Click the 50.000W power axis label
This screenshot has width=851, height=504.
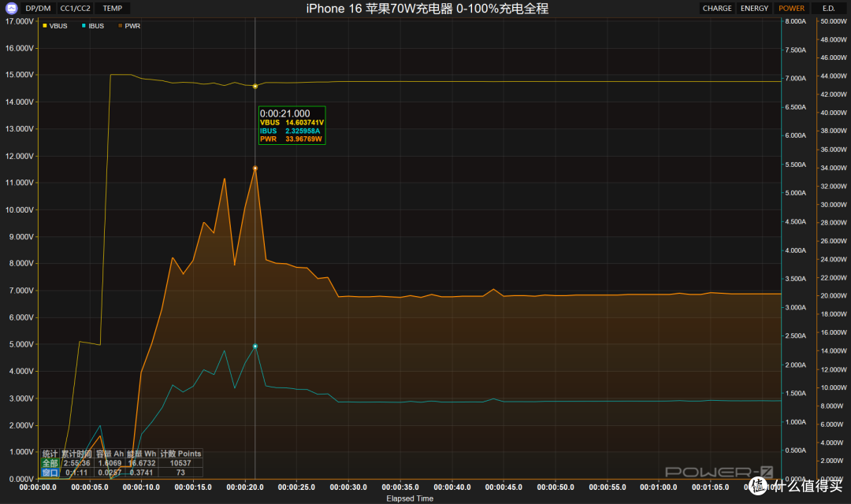click(834, 21)
